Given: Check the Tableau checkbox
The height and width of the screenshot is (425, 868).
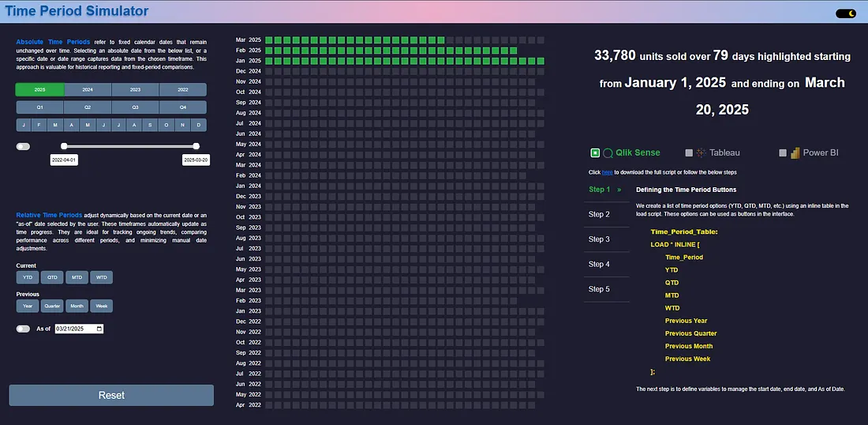Looking at the screenshot, I should point(689,152).
